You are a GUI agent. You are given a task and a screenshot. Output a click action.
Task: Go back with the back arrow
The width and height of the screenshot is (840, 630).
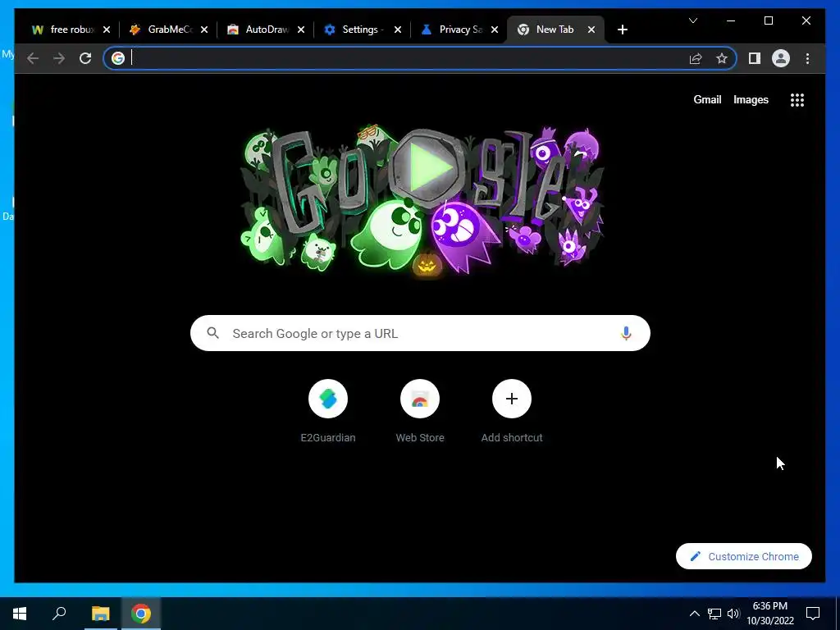33,58
